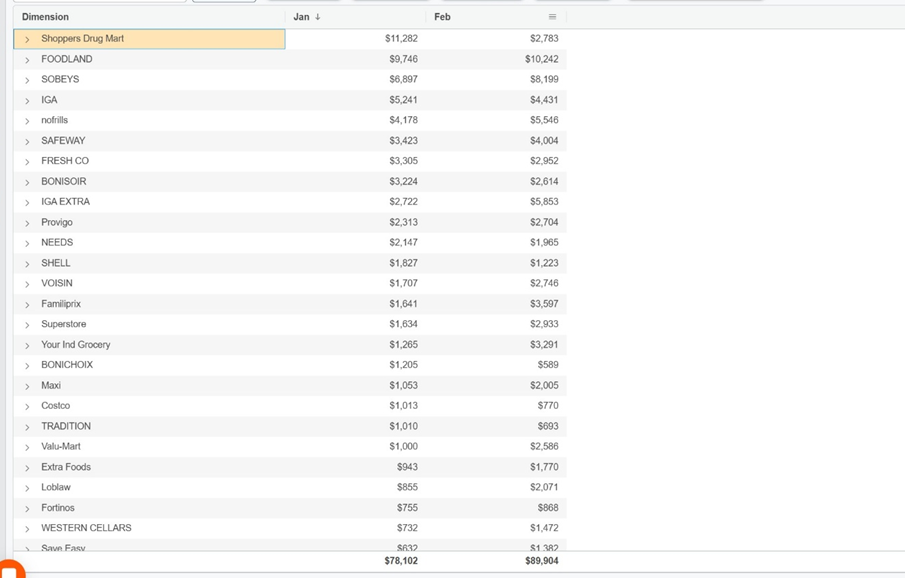Expand the FRESH CO row chevron
Screen dimensions: 905x578
[x=27, y=162]
